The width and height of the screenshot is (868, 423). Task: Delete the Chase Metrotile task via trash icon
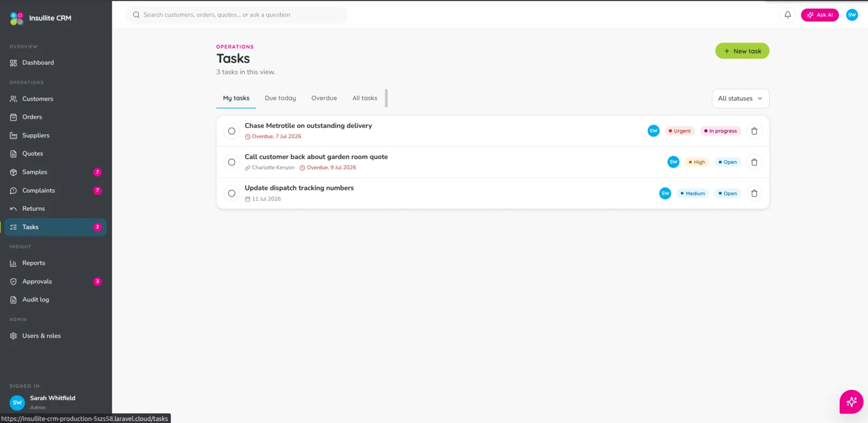tap(754, 131)
